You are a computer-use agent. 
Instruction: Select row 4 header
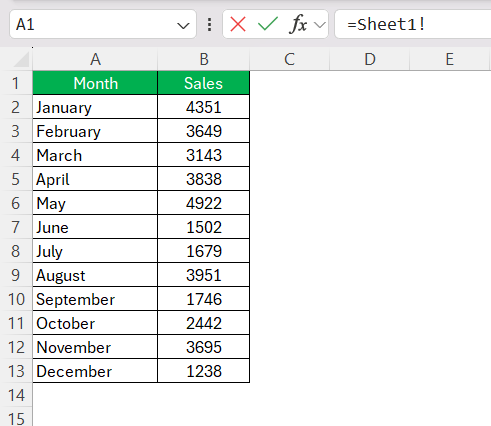(16, 155)
